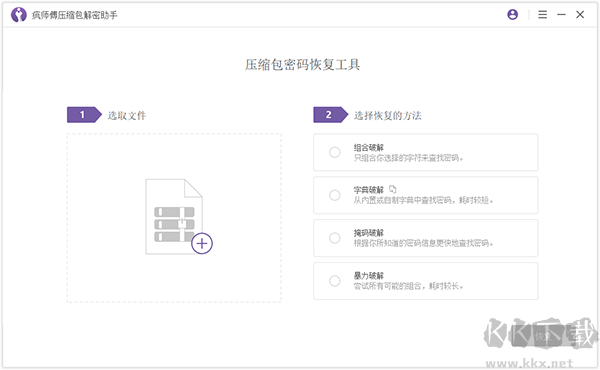The image size is (600, 370).
Task: Select the 暴力破解 radio button
Action: [335, 281]
